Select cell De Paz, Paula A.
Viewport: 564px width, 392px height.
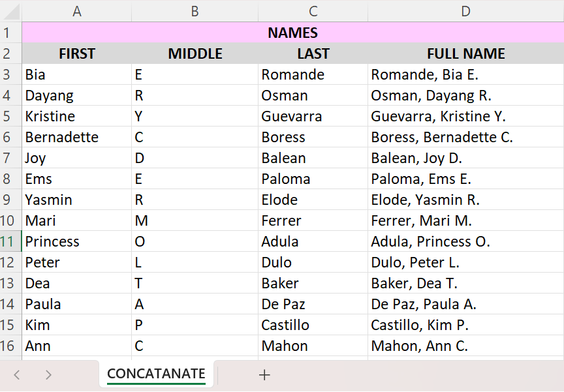465,304
